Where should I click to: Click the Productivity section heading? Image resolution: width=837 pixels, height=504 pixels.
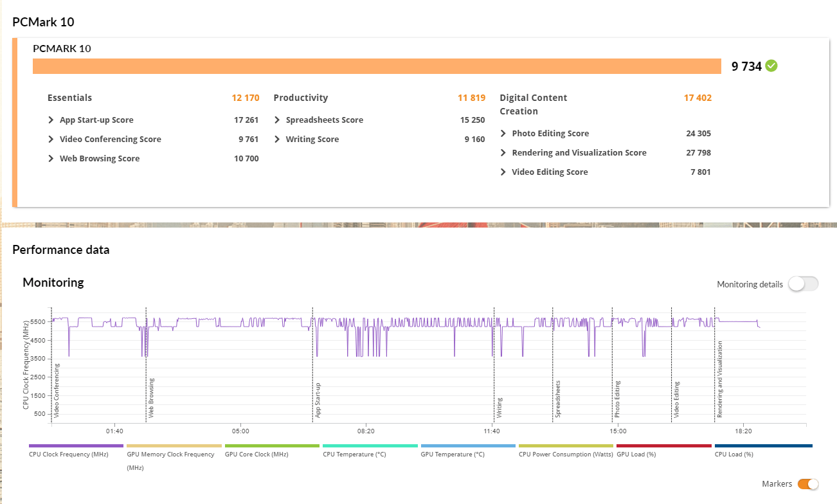click(301, 98)
